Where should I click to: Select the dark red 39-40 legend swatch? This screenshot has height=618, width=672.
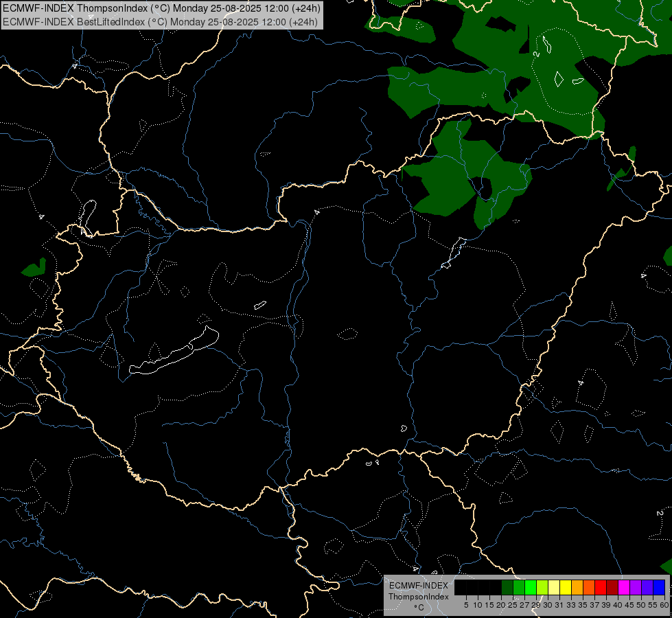(x=612, y=587)
